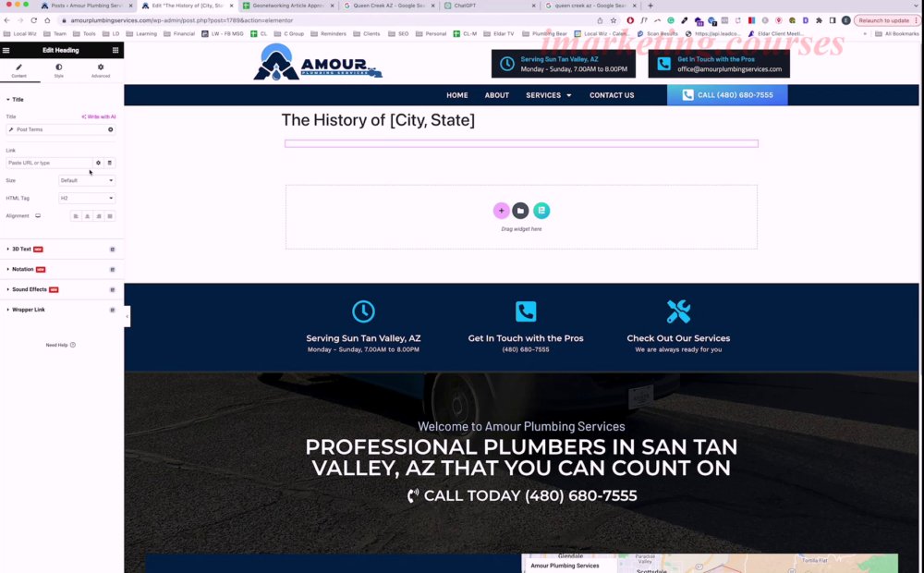Click CALL TODAY (480) 680-7555 text
924x573 pixels.
coord(530,495)
